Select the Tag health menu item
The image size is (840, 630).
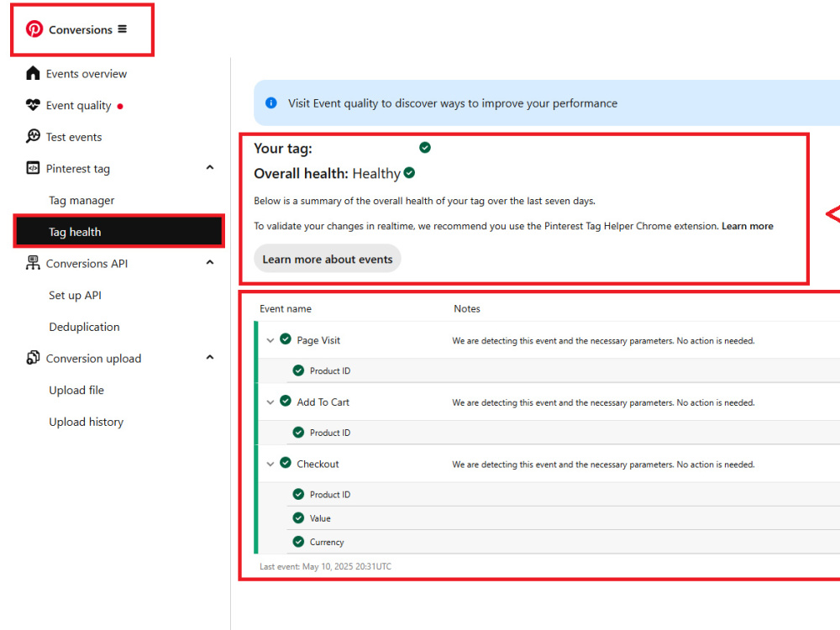(119, 232)
